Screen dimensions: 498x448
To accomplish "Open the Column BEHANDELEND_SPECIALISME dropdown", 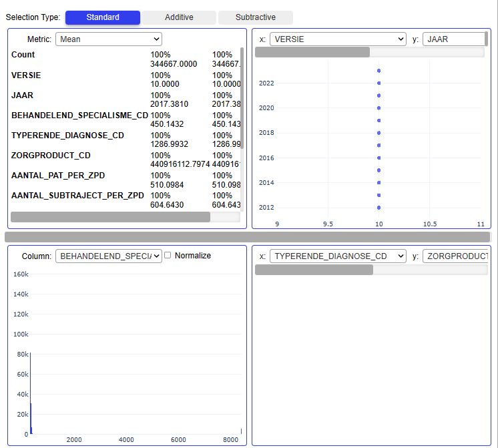I will [109, 256].
